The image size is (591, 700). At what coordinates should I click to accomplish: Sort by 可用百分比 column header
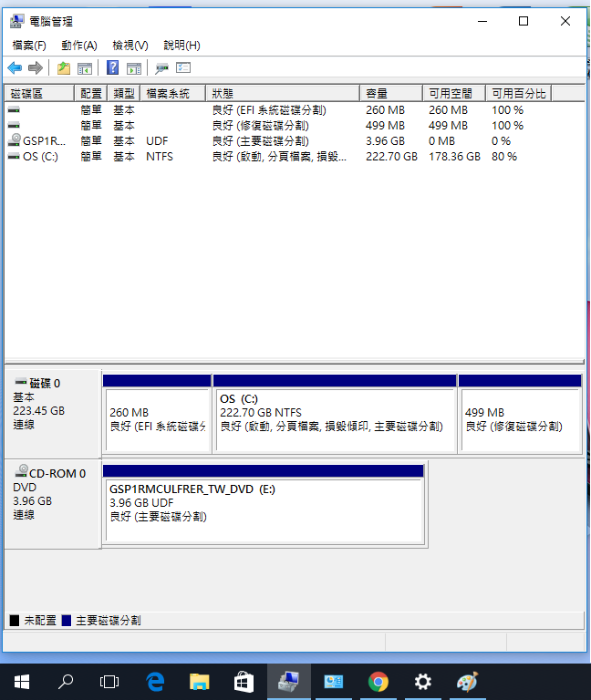(x=519, y=93)
